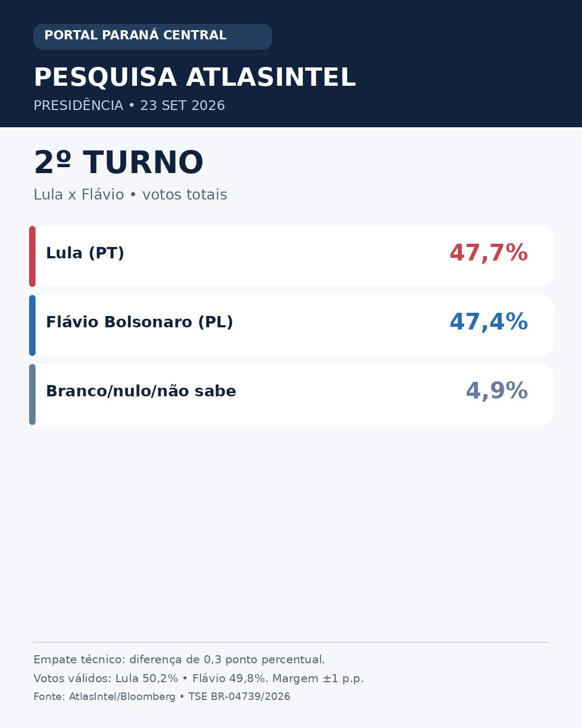Click Flávio Bolsonaro's 47,4% percentage value
Image resolution: width=582 pixels, height=728 pixels.
[x=489, y=322]
